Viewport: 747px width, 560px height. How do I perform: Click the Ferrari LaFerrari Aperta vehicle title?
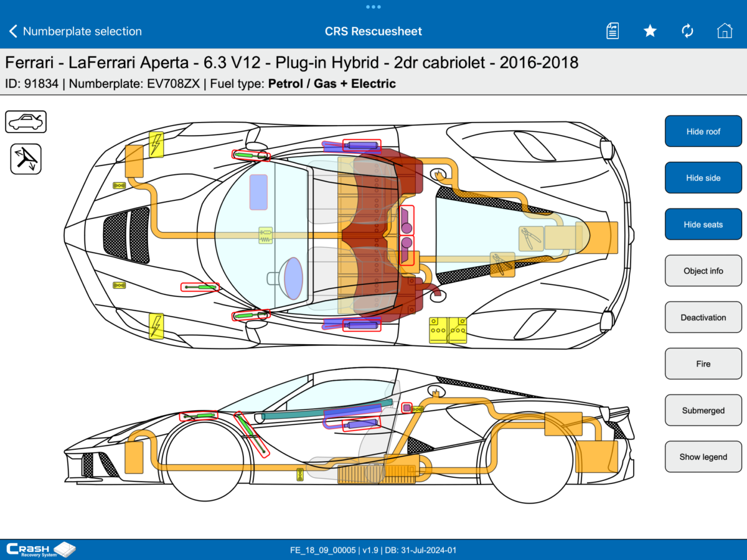(x=292, y=63)
